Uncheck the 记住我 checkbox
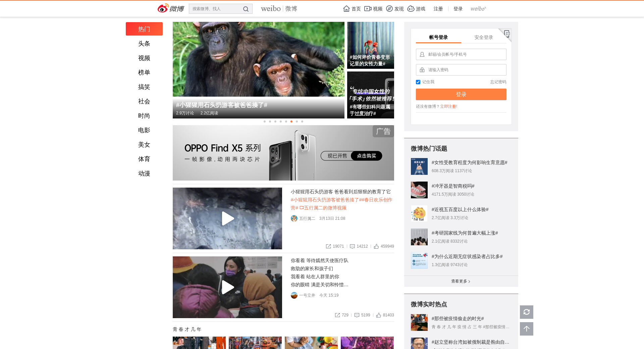644x349 pixels. coord(418,82)
